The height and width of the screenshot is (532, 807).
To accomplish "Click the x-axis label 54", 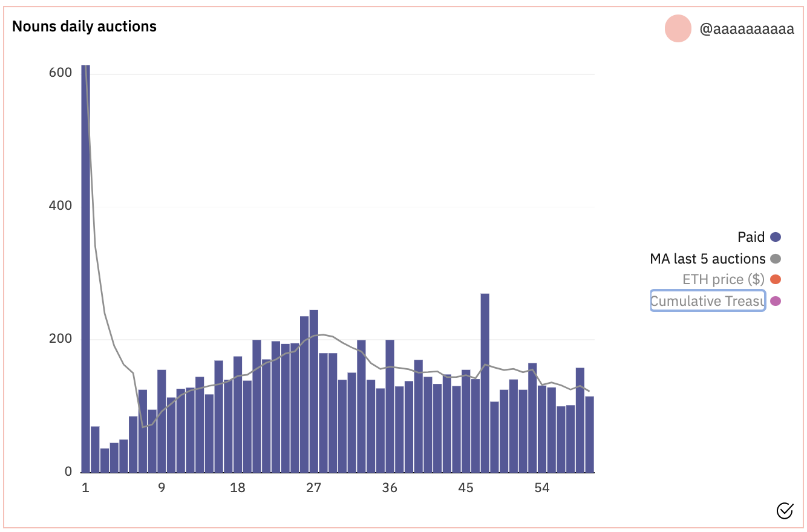I will 541,488.
